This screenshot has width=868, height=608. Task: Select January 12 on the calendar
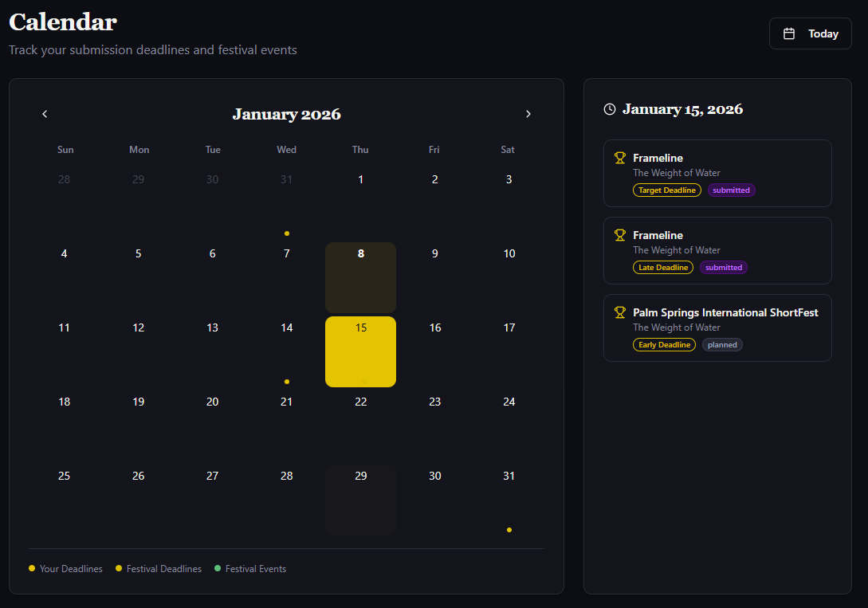139,352
